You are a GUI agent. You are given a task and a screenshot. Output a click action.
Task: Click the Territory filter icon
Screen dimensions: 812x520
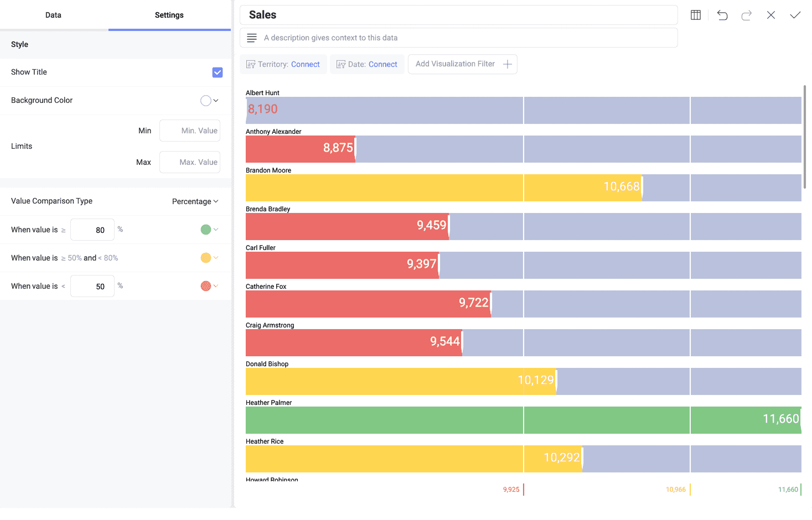click(x=251, y=64)
